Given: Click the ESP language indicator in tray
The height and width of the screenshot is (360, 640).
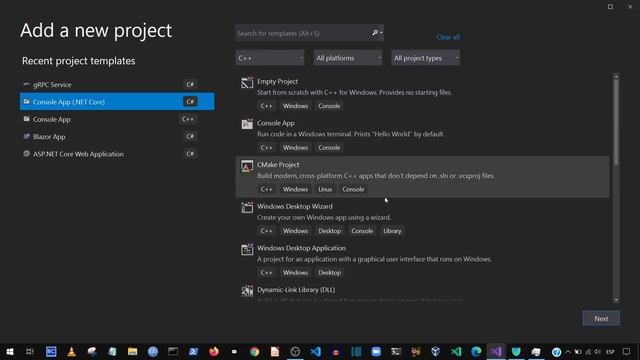Looking at the screenshot, I should tap(610, 351).
